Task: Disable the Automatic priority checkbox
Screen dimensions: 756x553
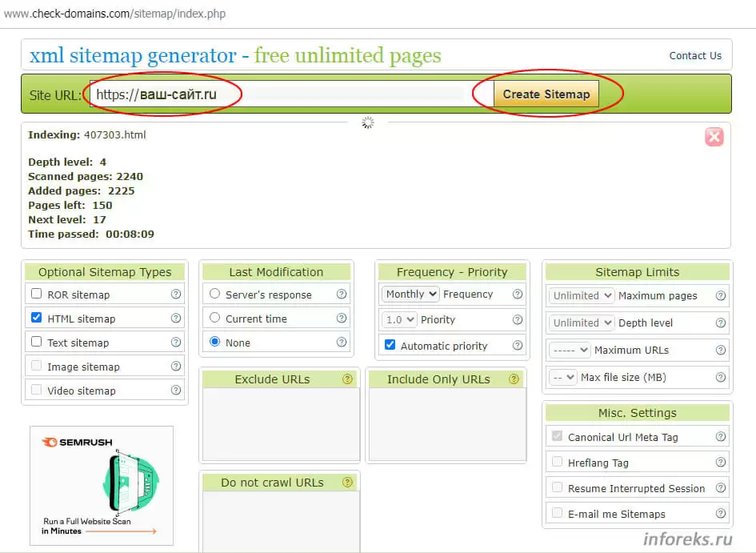Action: coord(390,346)
